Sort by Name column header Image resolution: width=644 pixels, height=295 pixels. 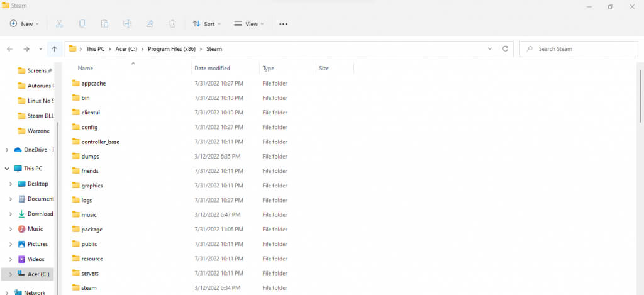click(x=86, y=68)
